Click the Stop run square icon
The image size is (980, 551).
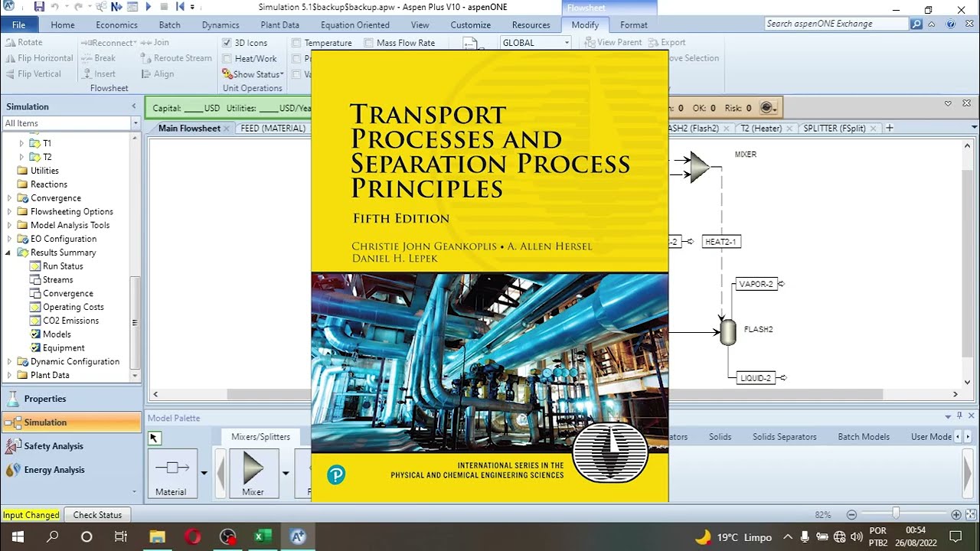pyautogui.click(x=164, y=7)
